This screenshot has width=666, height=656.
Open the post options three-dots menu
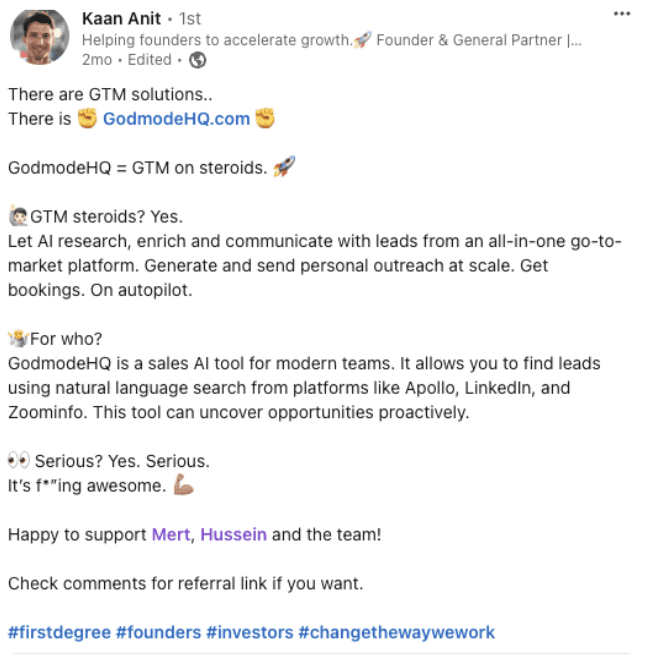point(622,14)
